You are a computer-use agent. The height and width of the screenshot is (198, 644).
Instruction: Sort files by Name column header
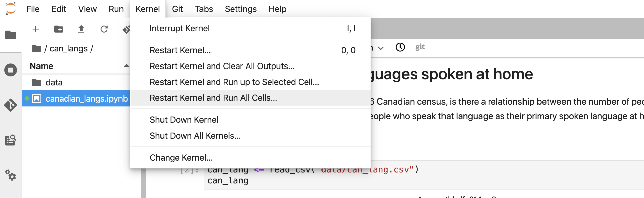coord(42,66)
